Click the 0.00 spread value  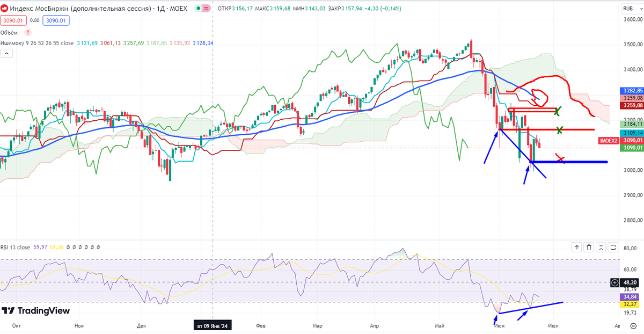click(x=35, y=20)
